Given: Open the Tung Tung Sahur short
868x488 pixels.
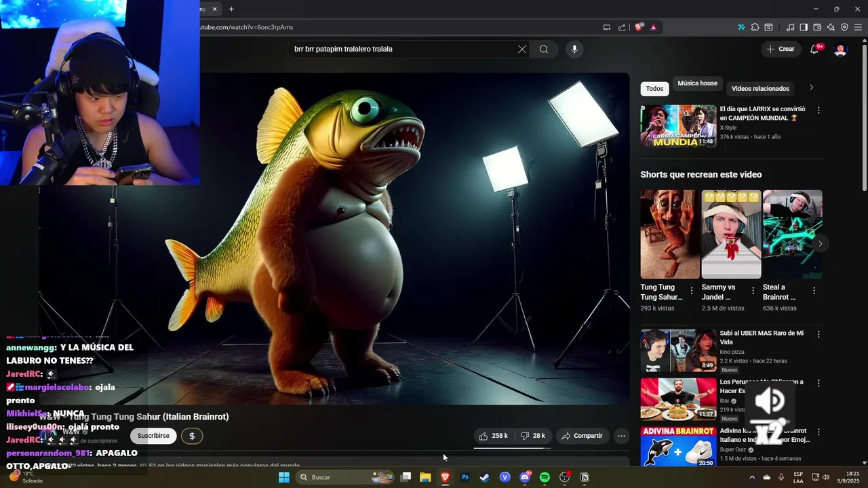Looking at the screenshot, I should tap(670, 235).
